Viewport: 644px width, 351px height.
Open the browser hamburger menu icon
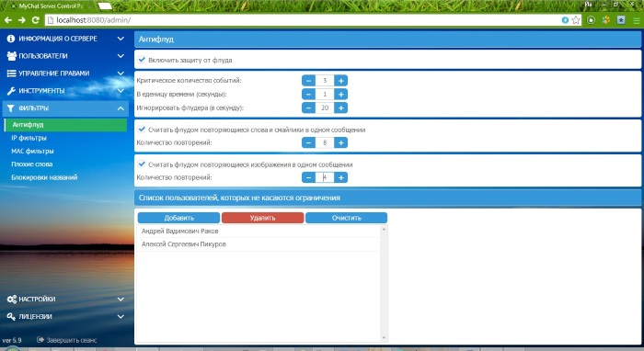click(637, 20)
